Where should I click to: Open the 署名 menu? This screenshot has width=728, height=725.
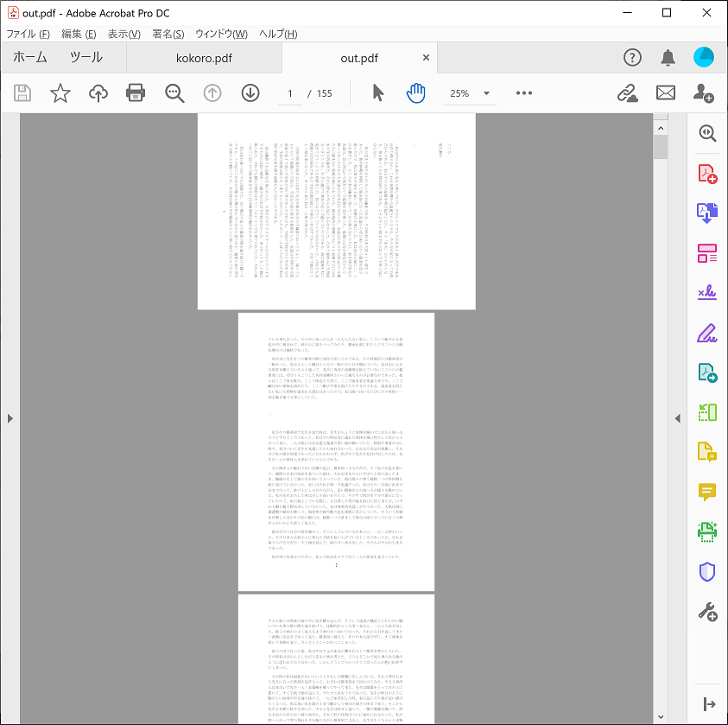tap(168, 34)
